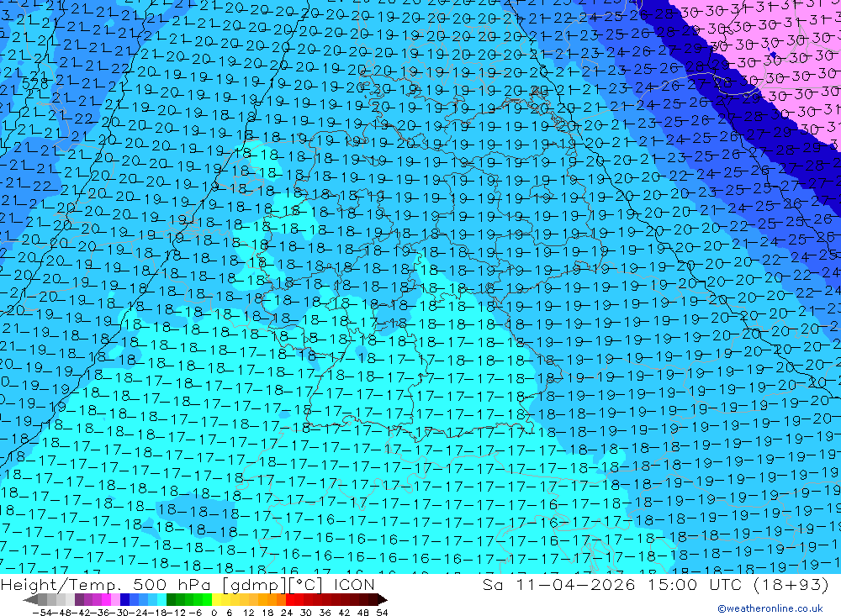
Task: Click the 54 legend scale label
Action: (383, 613)
